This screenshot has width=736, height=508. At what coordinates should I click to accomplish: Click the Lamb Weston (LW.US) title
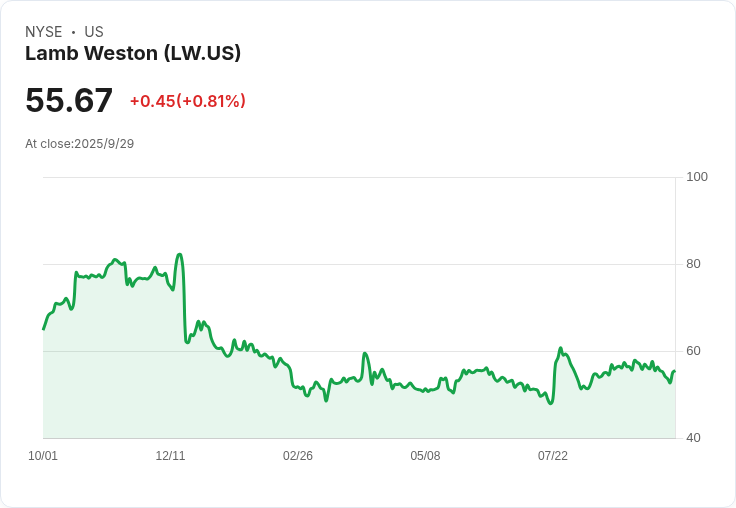tap(133, 53)
